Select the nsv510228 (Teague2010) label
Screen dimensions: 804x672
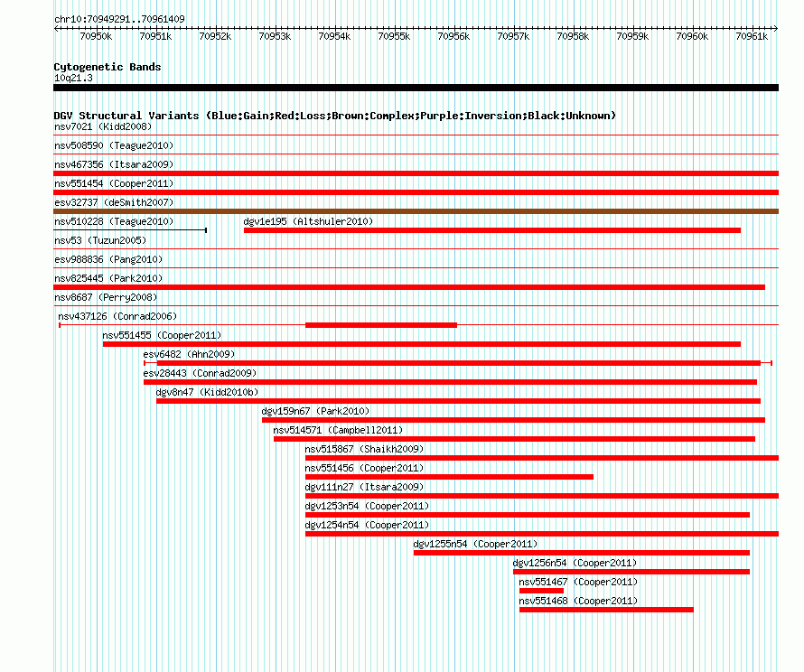pos(114,221)
